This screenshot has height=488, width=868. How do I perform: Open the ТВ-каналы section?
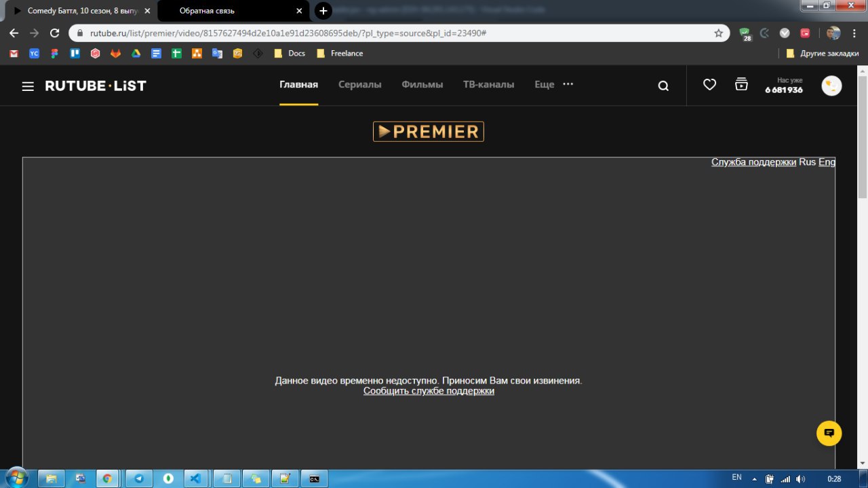pos(488,85)
